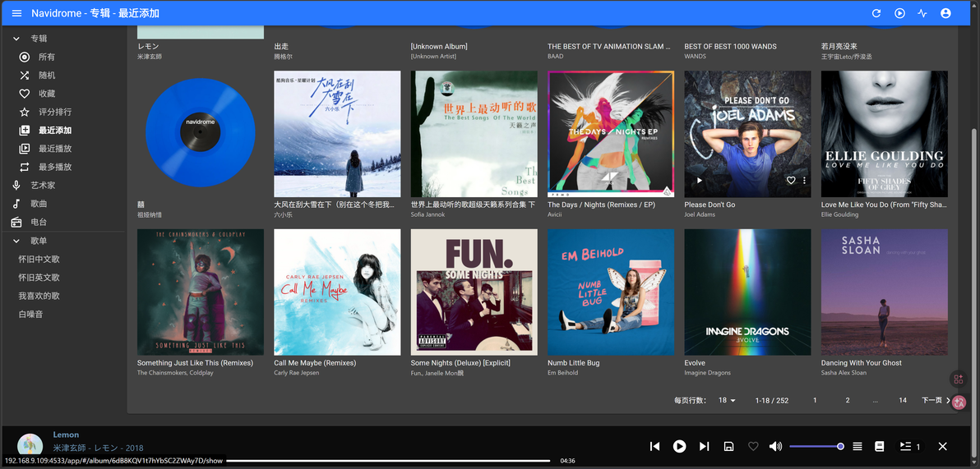Open the navidrome vinyl placeholder album cover
980x469 pixels.
coord(201,134)
